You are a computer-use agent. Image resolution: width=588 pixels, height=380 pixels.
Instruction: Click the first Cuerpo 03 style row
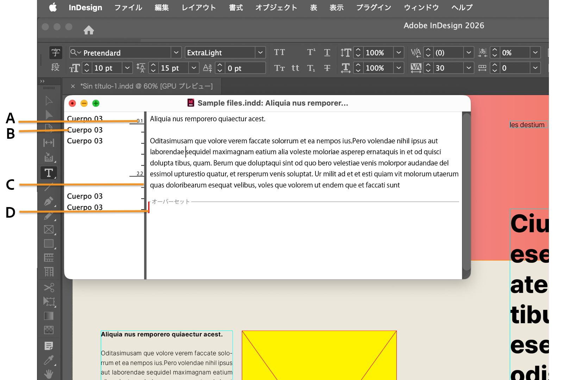pos(85,119)
